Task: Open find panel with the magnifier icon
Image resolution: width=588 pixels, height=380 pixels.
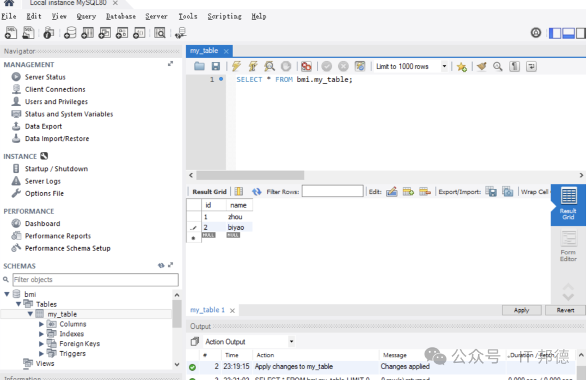Action: [498, 66]
